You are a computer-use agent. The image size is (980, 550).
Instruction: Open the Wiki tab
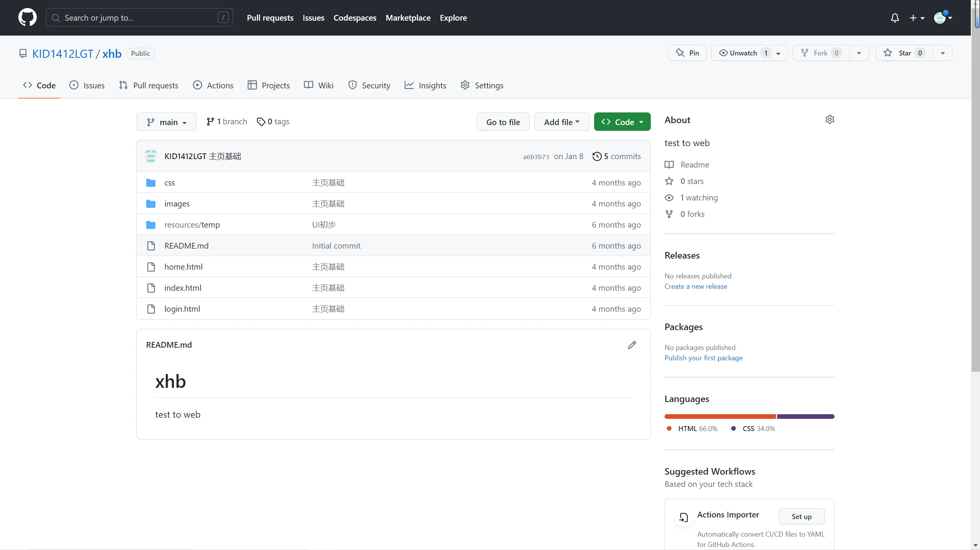318,86
